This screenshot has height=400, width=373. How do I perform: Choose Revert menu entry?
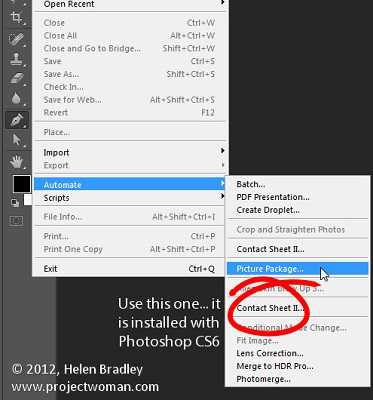(131, 113)
